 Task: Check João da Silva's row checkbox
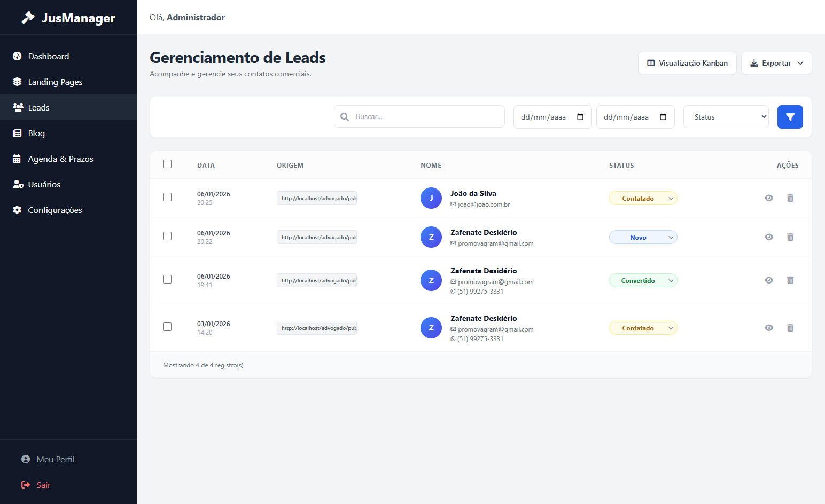(167, 197)
